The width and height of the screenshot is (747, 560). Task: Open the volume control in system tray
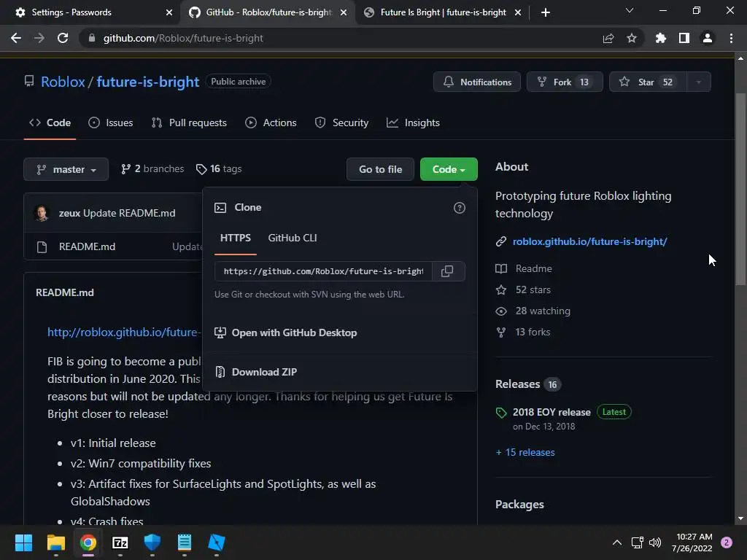pyautogui.click(x=655, y=542)
